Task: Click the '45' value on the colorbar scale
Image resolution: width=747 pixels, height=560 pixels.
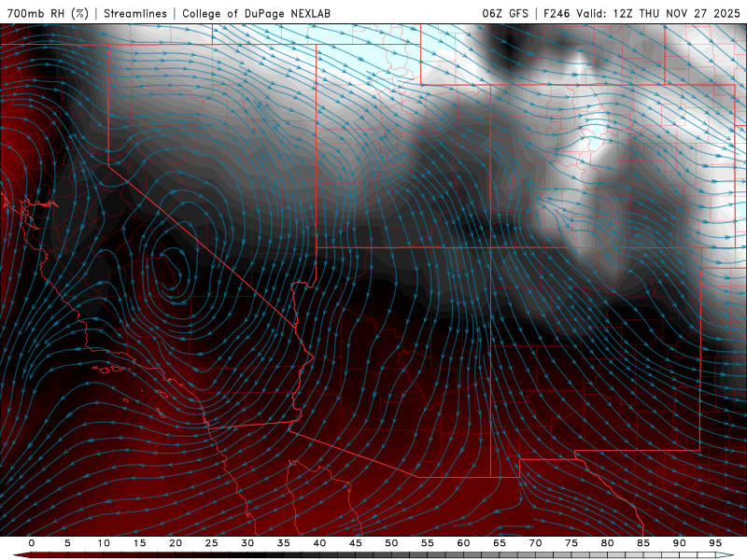Action: 356,543
